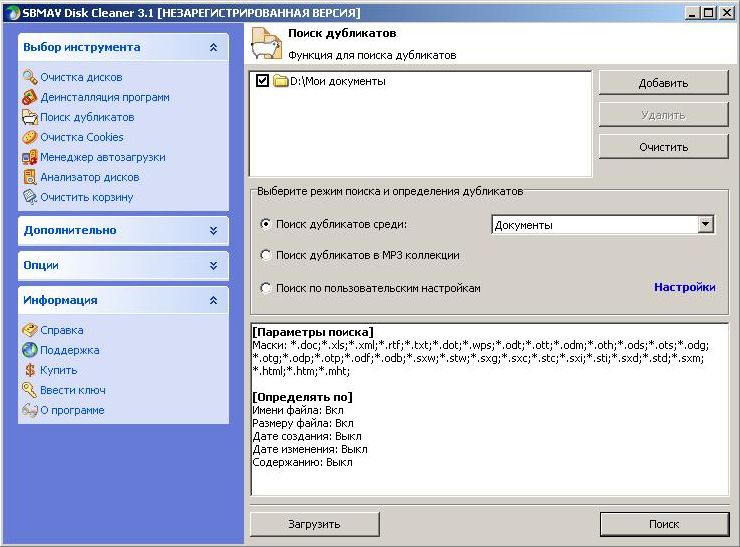Image resolution: width=740 pixels, height=547 pixels.
Task: Click the Дате создания: Выкл line
Action: (307, 436)
